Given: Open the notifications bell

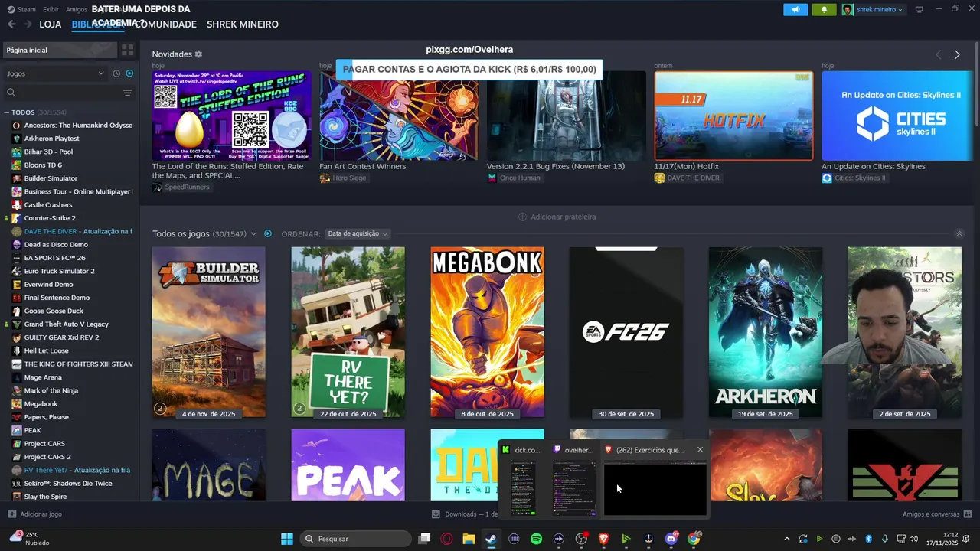Looking at the screenshot, I should point(824,9).
